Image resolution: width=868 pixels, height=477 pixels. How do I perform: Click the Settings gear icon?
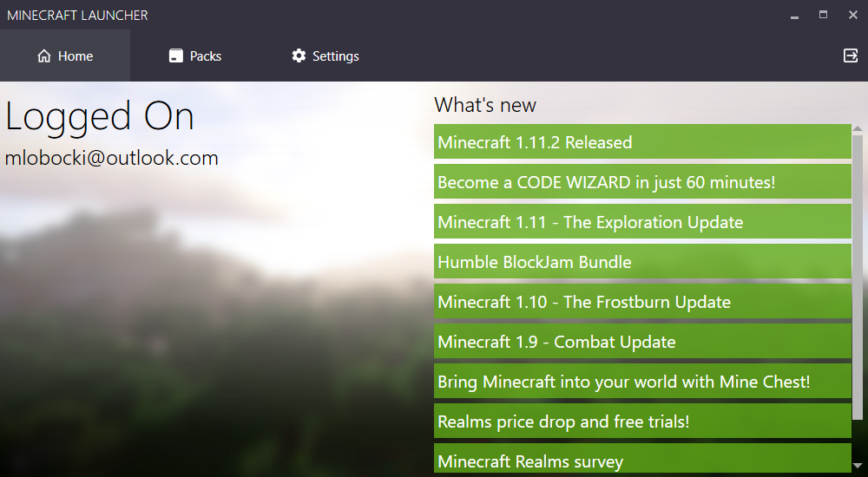(x=299, y=56)
